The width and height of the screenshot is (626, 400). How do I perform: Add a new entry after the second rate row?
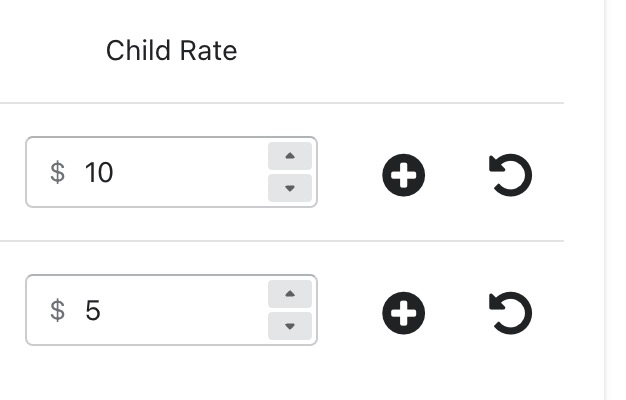point(403,313)
